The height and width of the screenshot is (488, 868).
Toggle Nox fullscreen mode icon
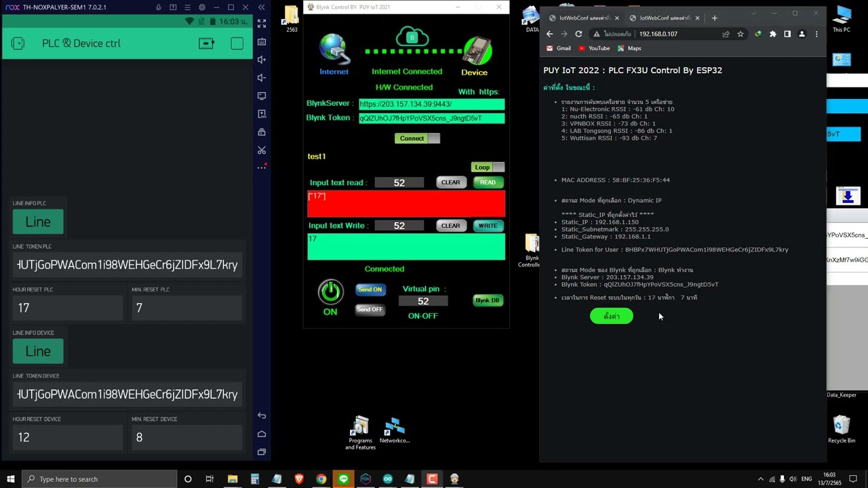click(262, 23)
